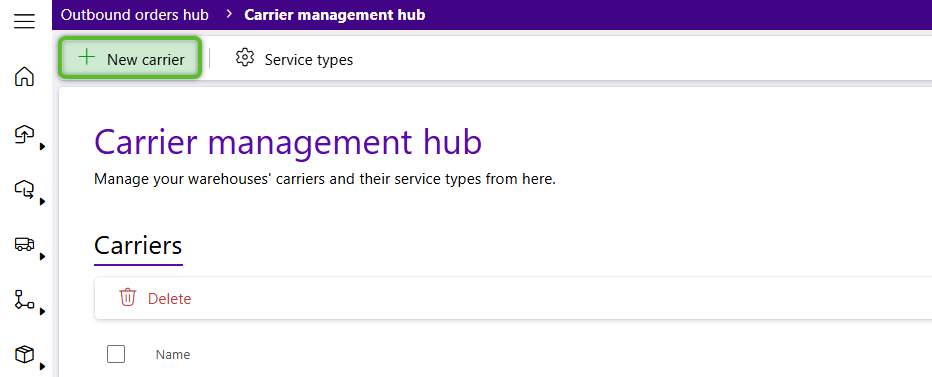Image resolution: width=932 pixels, height=377 pixels.
Task: Expand the workflow branch sidebar submenu arrow
Action: [x=42, y=311]
